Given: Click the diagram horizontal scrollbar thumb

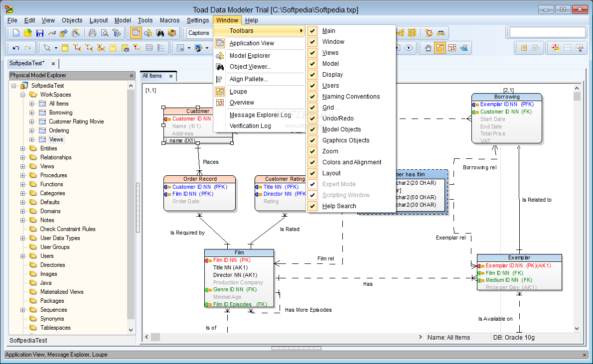Looking at the screenshot, I should click(x=155, y=337).
